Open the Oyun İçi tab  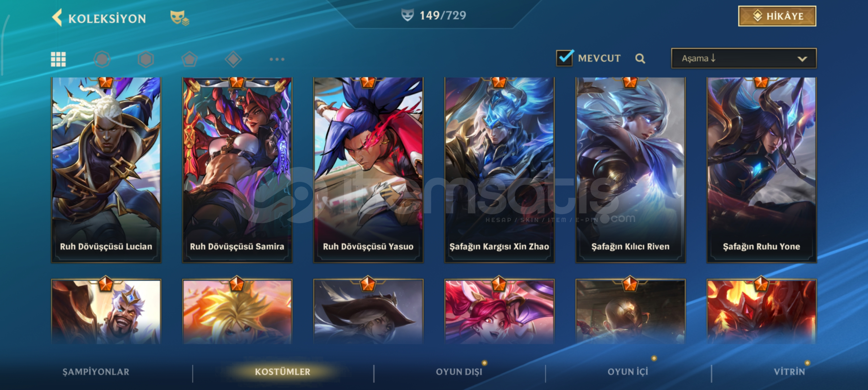pyautogui.click(x=628, y=372)
